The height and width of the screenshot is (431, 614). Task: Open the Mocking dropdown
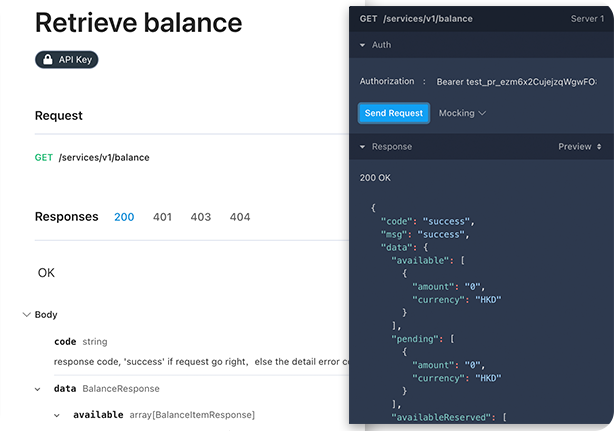coord(462,113)
